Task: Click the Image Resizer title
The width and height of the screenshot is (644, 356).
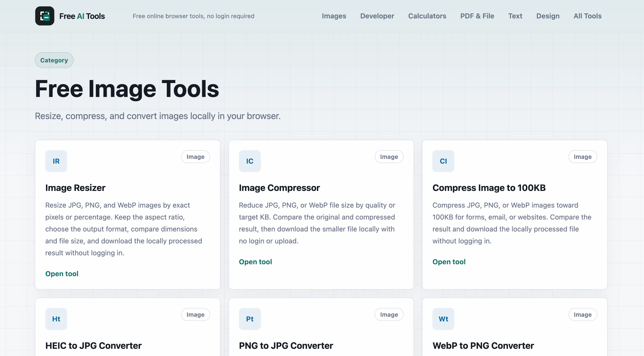Action: click(x=75, y=188)
